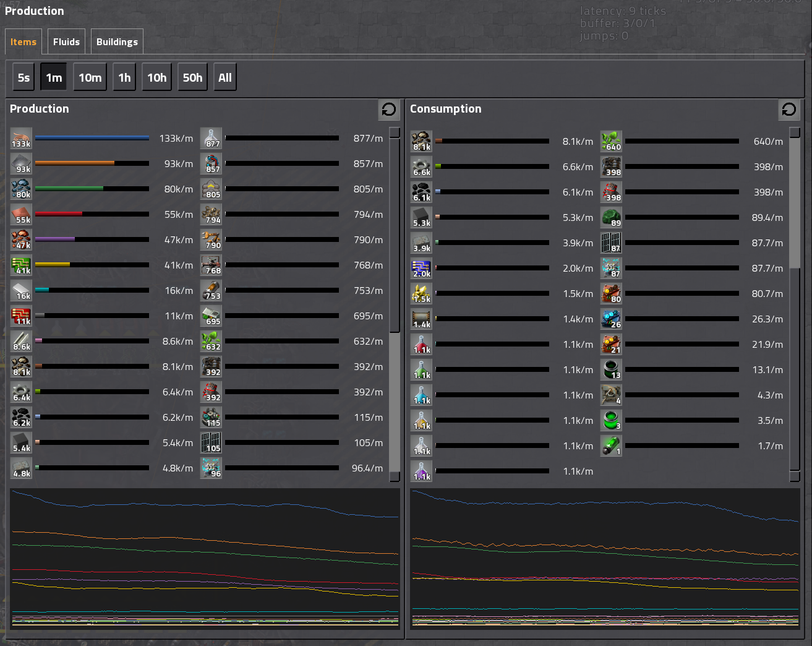This screenshot has height=646, width=812.
Task: Click the copper cable icon in Production
Action: (x=21, y=139)
